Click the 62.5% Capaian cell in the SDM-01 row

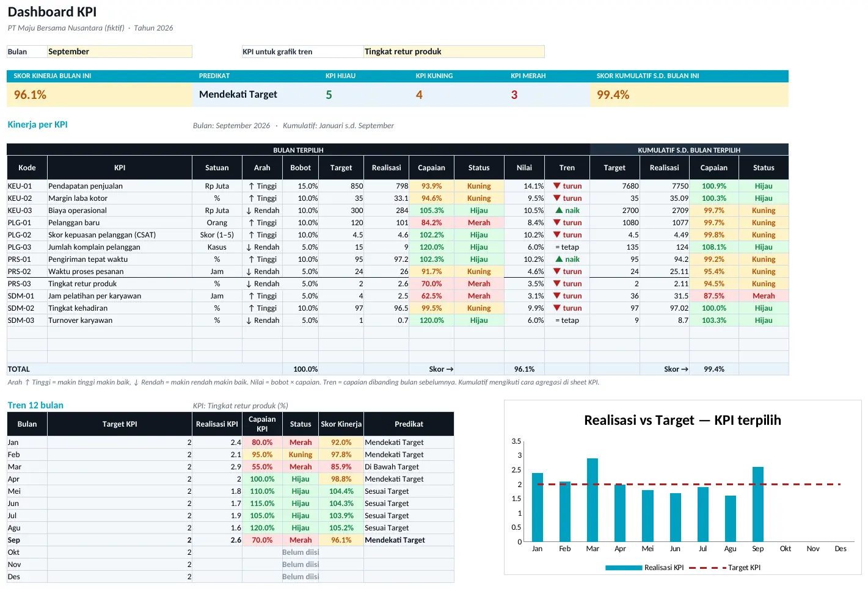click(432, 296)
